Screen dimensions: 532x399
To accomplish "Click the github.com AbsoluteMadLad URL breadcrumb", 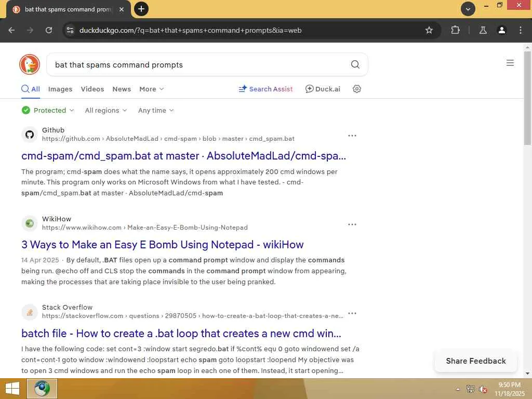I will [168, 139].
